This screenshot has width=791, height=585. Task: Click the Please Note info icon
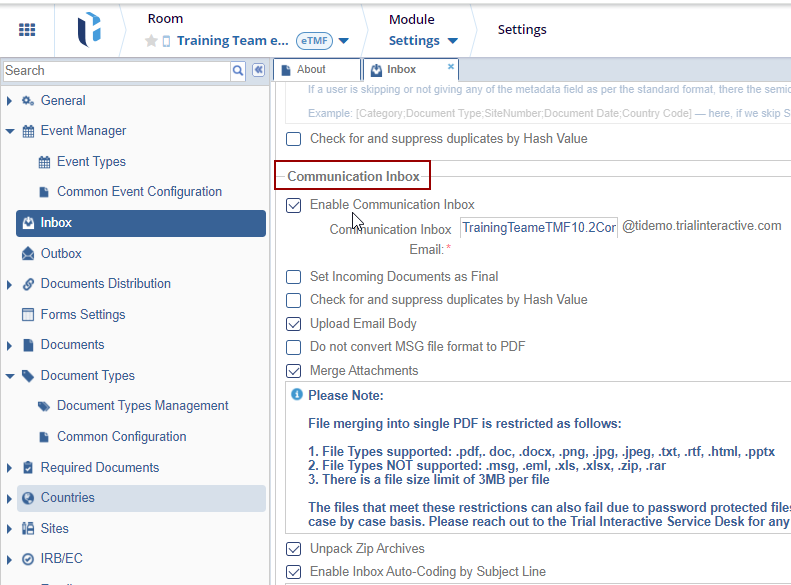pos(297,395)
